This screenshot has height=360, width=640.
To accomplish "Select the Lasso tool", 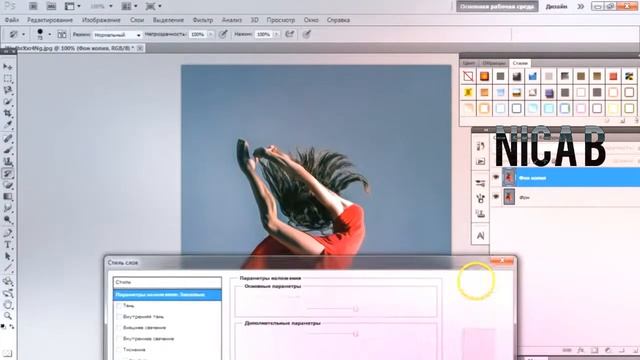I will pyautogui.click(x=8, y=90).
